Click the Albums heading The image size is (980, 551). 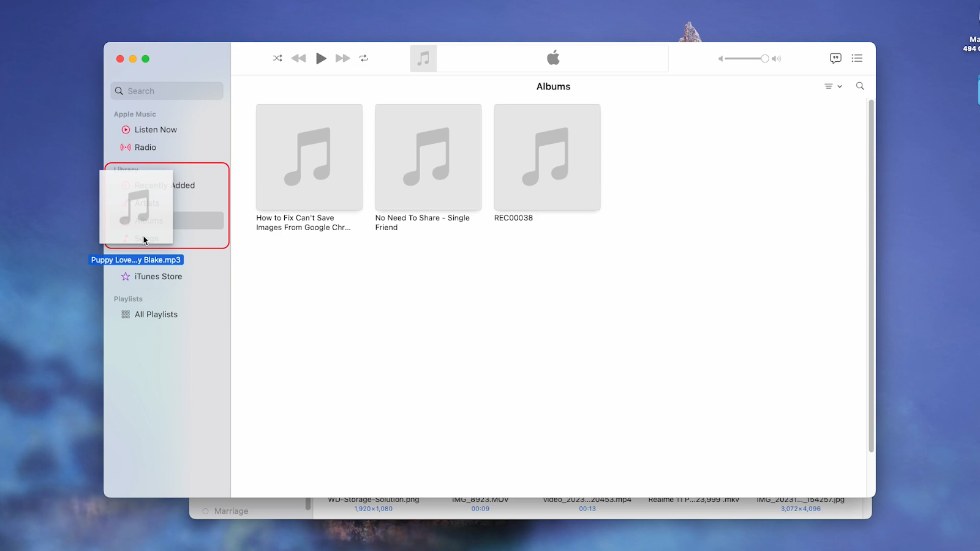tap(553, 86)
